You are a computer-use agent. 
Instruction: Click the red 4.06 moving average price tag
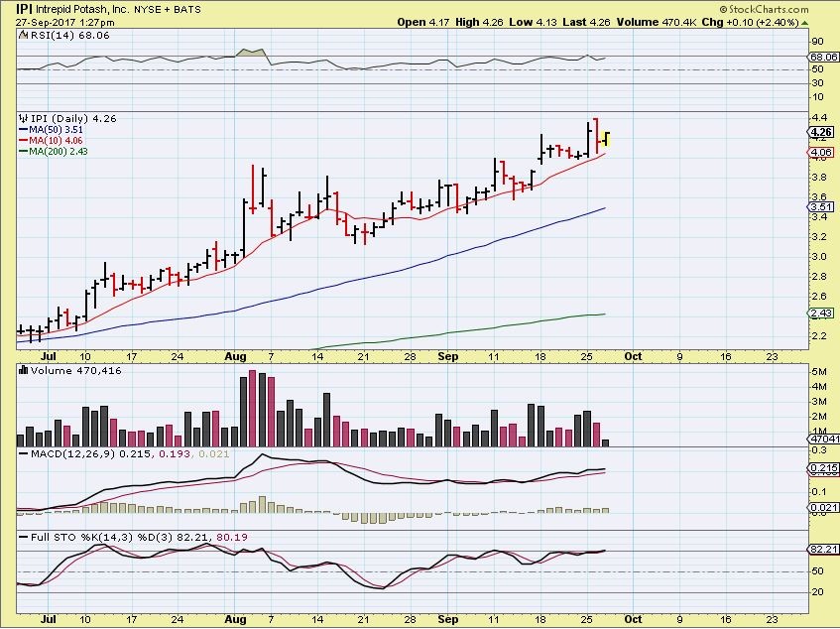pos(820,153)
